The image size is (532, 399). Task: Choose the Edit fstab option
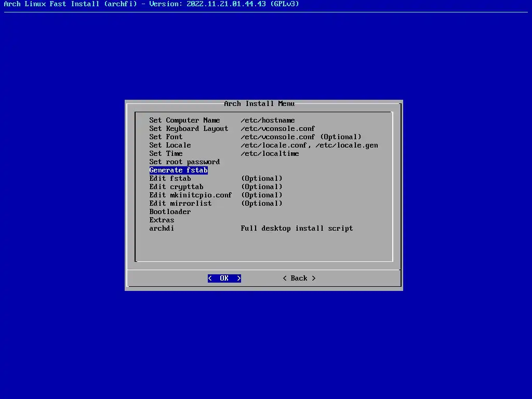(170, 179)
